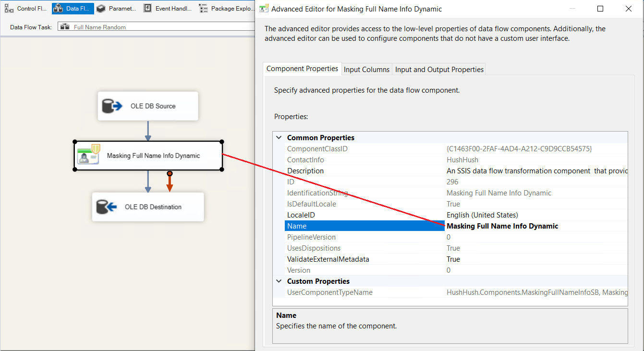Screen dimensions: 644x351
Task: Collapse the Common Properties section
Action: (x=279, y=138)
